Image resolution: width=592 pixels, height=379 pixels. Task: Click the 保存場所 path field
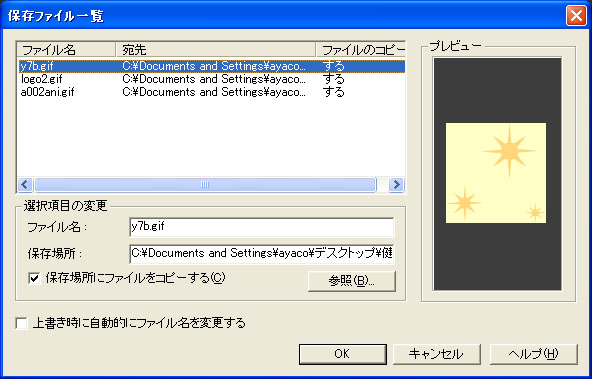point(262,253)
